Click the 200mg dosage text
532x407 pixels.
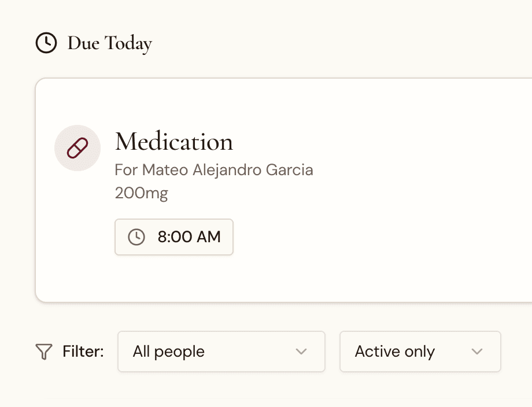[x=142, y=193]
